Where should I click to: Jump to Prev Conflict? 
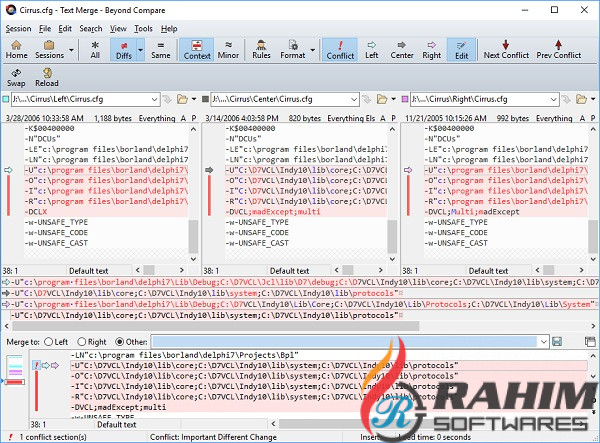(559, 50)
